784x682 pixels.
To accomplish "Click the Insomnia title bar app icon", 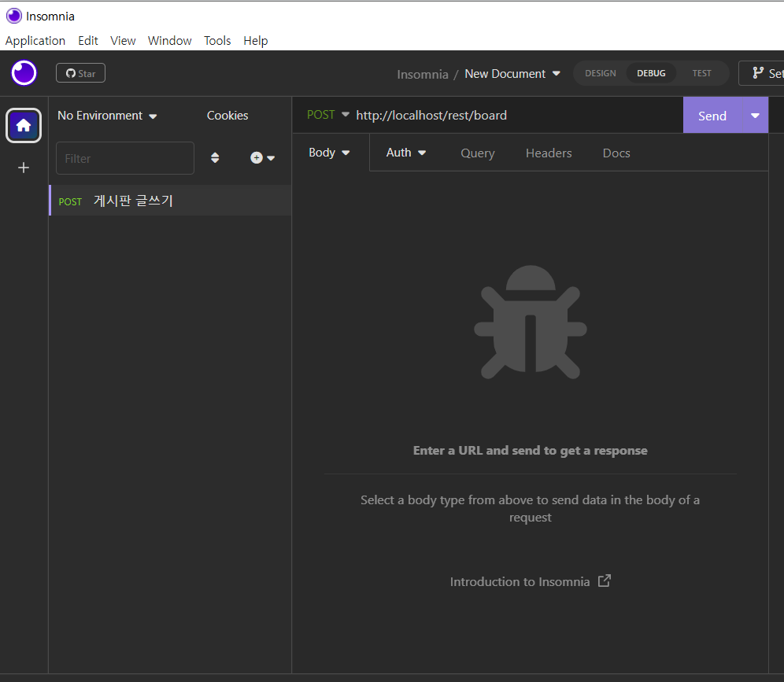I will click(14, 16).
